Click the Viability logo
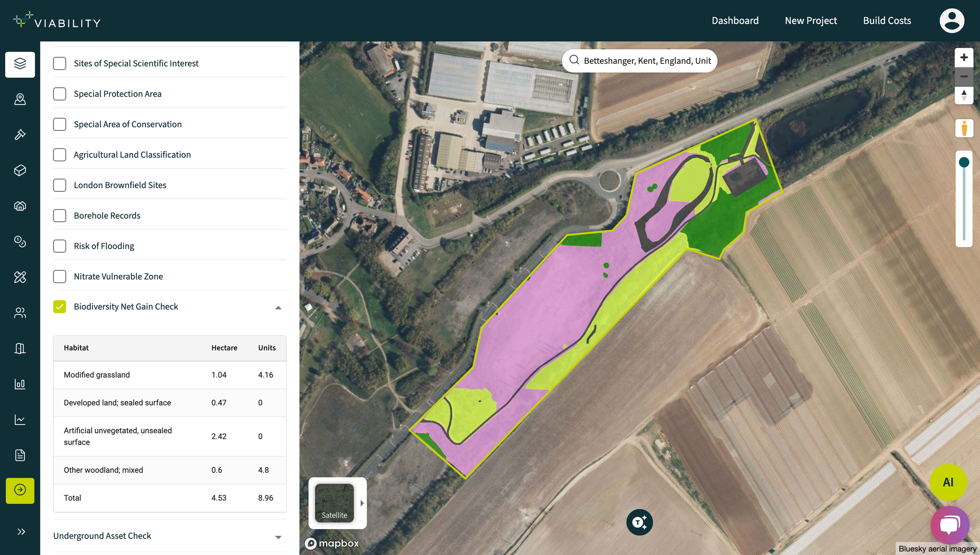 57,20
